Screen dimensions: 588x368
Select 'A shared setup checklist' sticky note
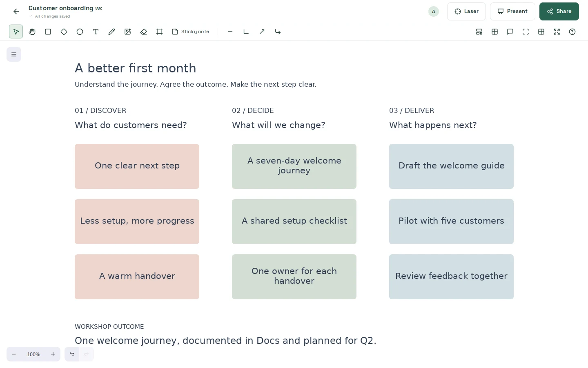pos(294,222)
